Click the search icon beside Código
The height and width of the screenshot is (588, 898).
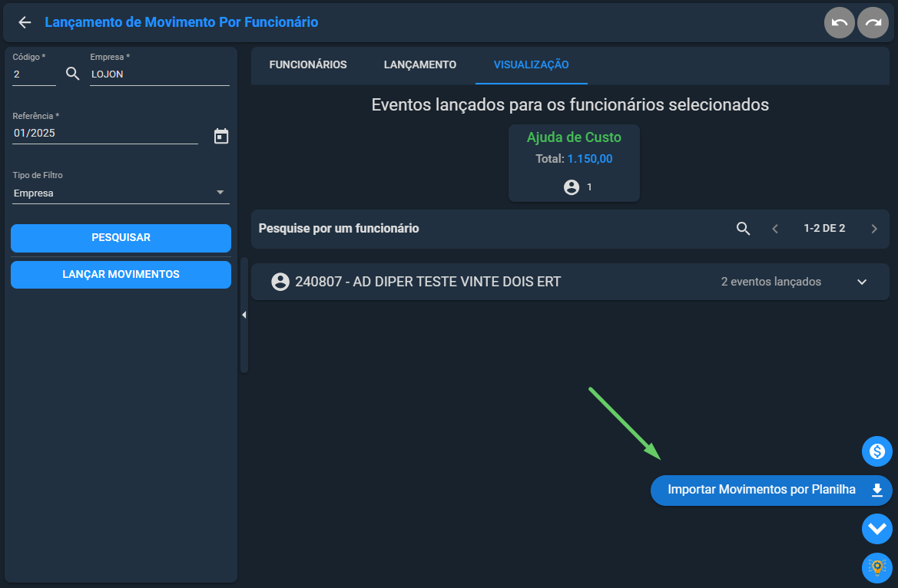[x=73, y=74]
